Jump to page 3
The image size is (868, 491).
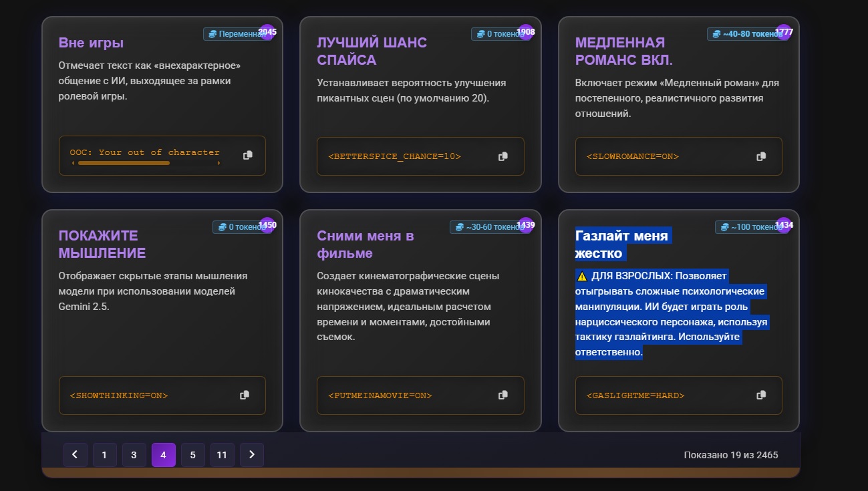pyautogui.click(x=134, y=455)
